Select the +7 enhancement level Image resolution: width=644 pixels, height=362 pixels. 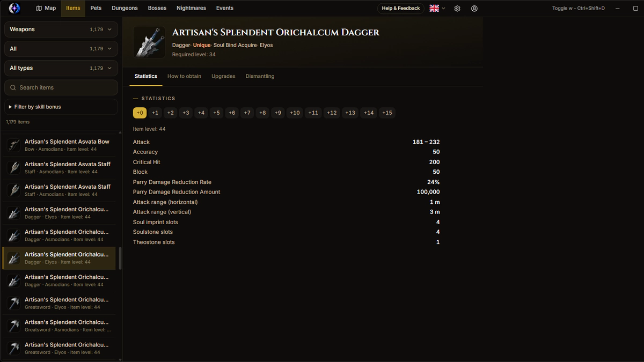point(247,113)
